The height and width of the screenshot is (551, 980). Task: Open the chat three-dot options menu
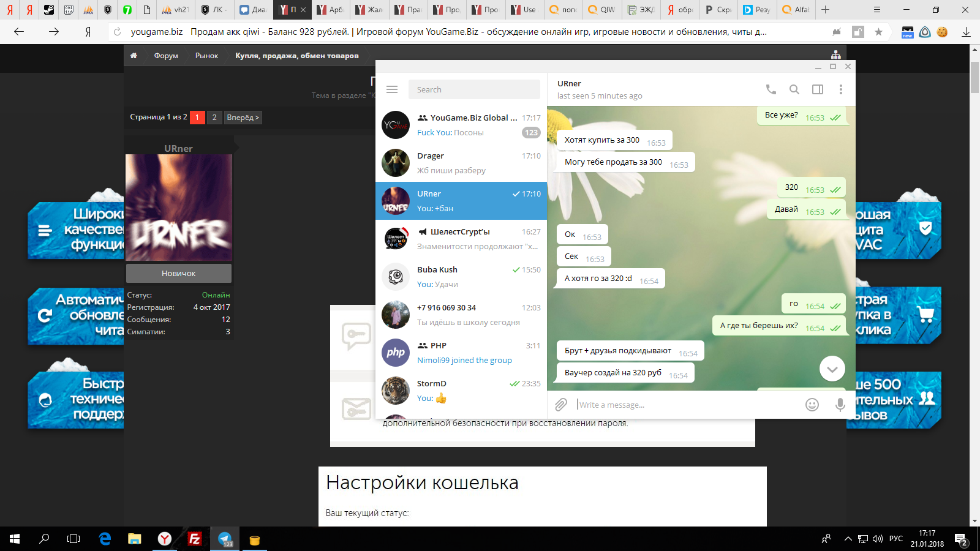tap(841, 89)
